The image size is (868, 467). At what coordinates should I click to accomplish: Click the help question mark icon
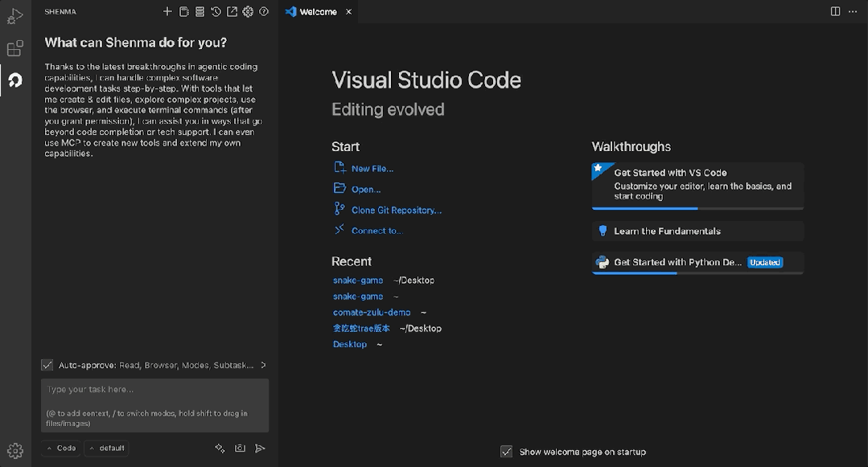[x=264, y=12]
